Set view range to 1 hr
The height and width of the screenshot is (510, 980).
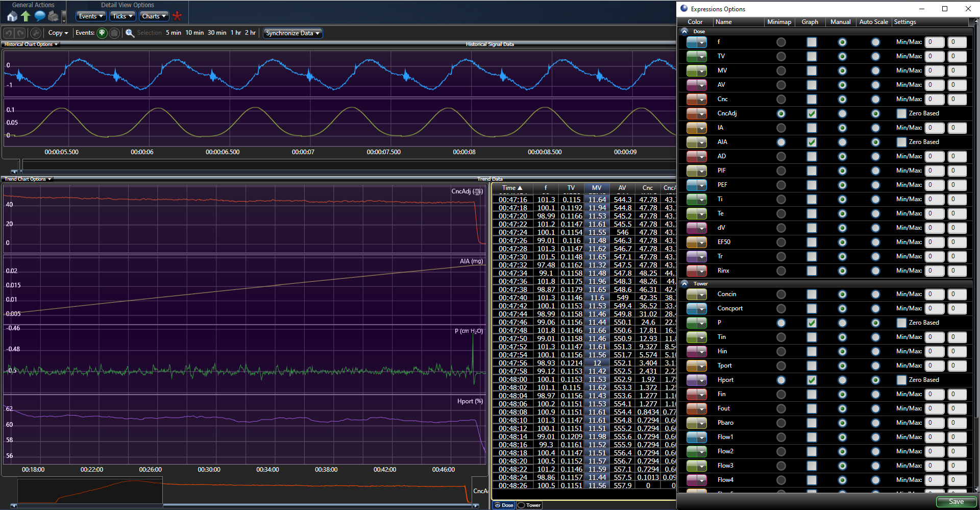236,33
